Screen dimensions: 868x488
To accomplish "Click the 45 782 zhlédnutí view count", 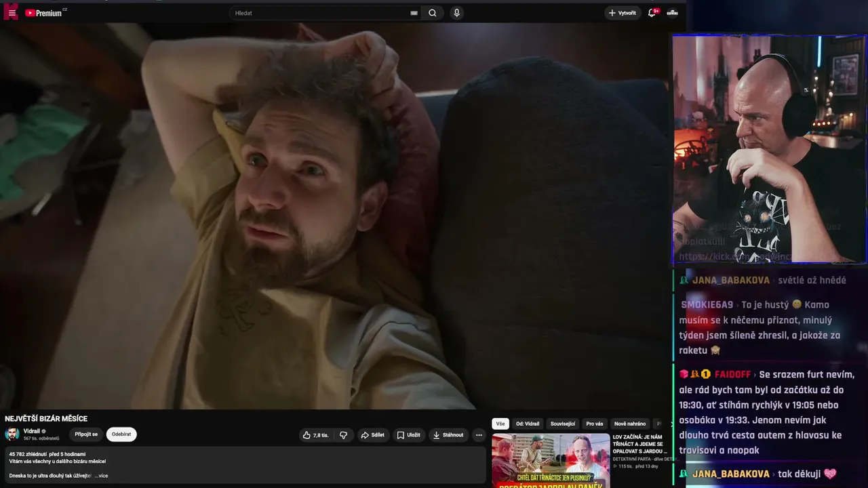I will [x=28, y=454].
